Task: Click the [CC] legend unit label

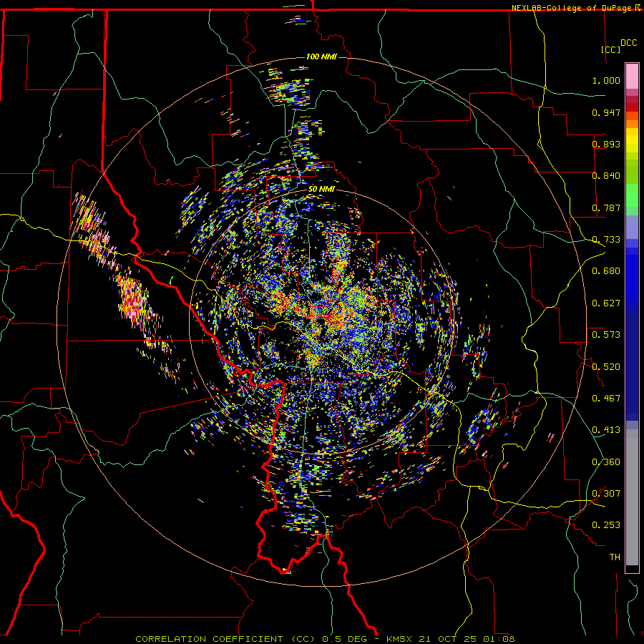Action: point(611,49)
